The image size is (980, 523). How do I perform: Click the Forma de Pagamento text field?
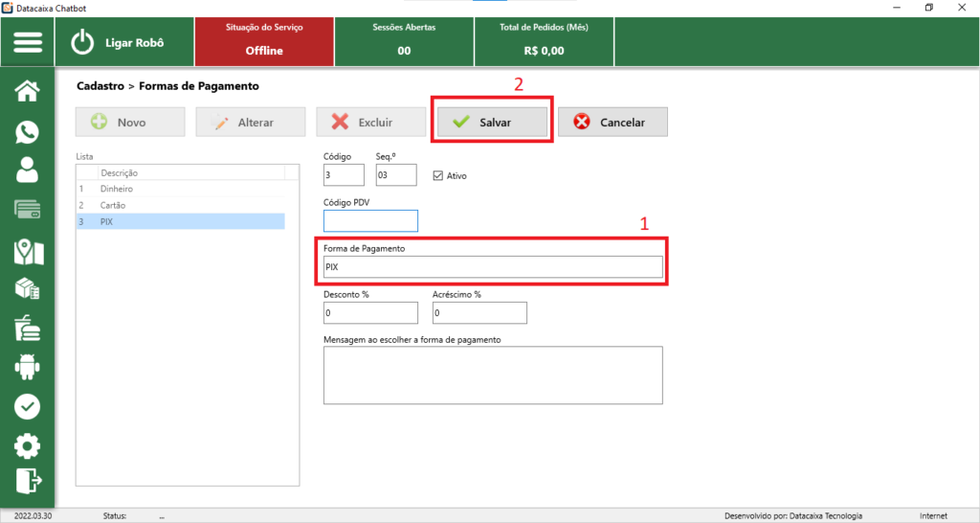coord(493,267)
